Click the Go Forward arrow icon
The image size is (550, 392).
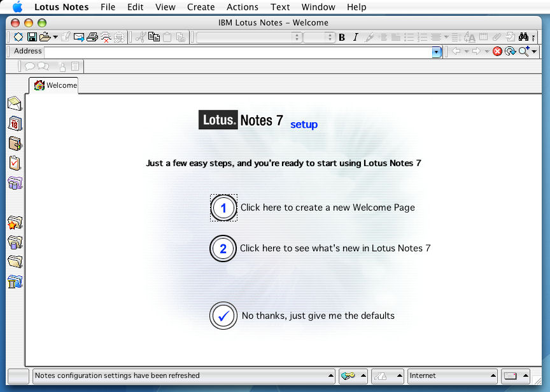pyautogui.click(x=476, y=51)
